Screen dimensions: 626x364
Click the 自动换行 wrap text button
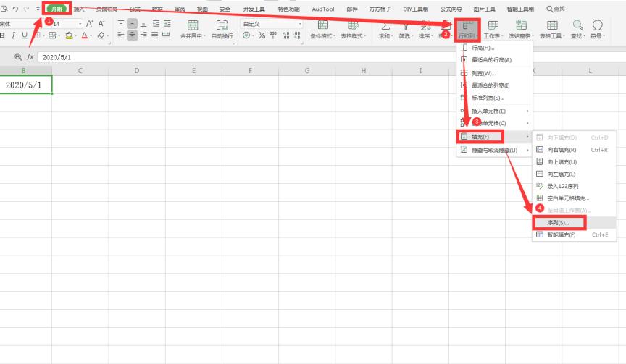[x=222, y=30]
